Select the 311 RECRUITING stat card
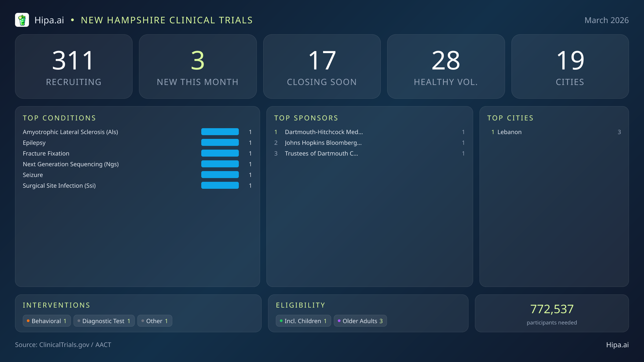 point(74,66)
